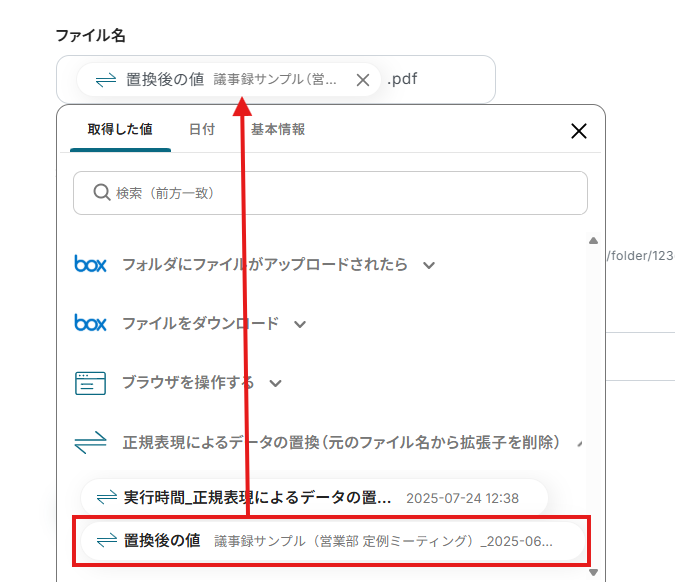Click the .pdf text in file name field
Viewport: 675px width, 582px height.
402,79
